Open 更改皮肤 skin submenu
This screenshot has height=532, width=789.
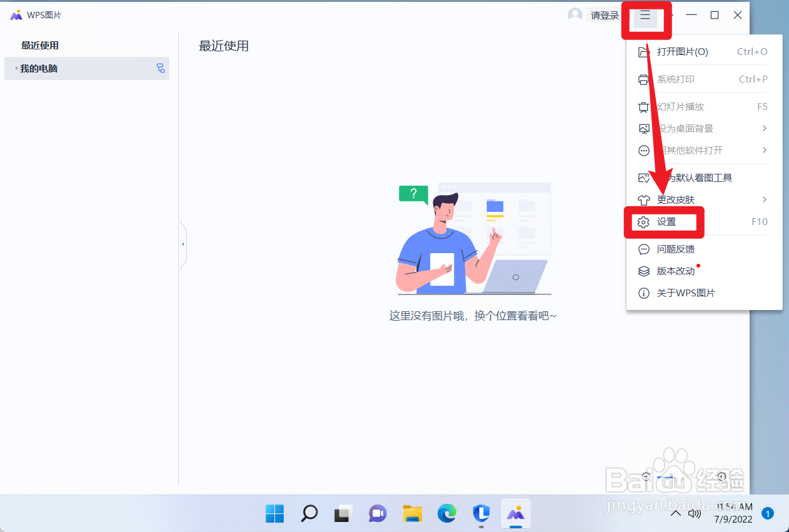[705, 199]
